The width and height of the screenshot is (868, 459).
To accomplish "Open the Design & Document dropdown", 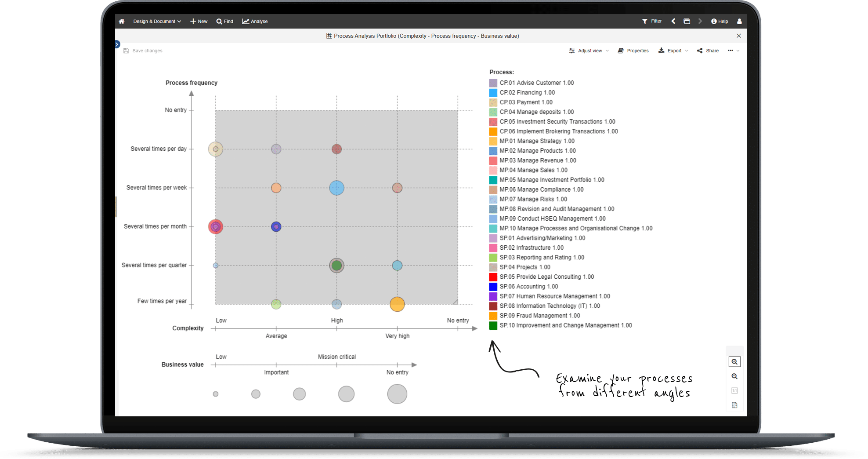I will click(x=157, y=21).
